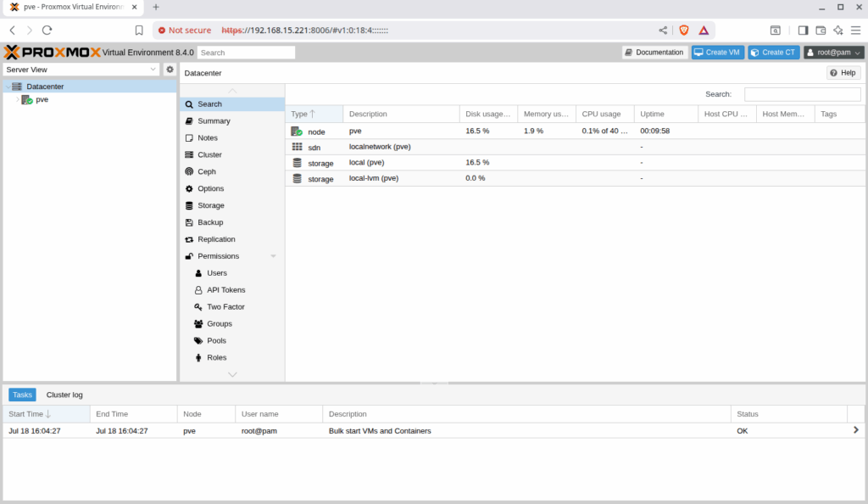The image size is (868, 504).
Task: Open the root@pam user dropdown
Action: 834,52
